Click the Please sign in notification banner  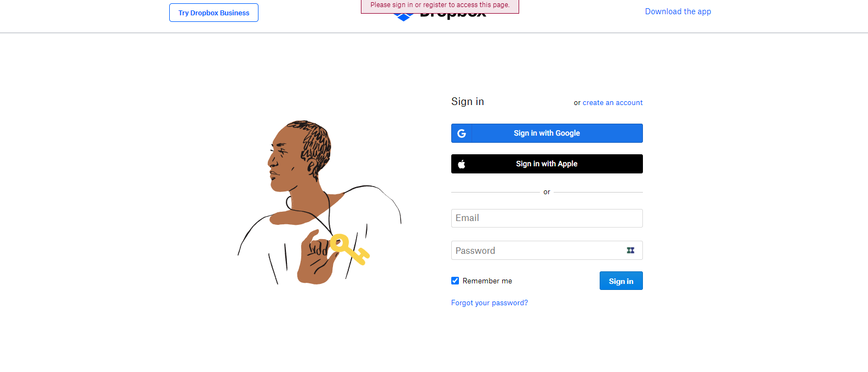[x=440, y=5]
